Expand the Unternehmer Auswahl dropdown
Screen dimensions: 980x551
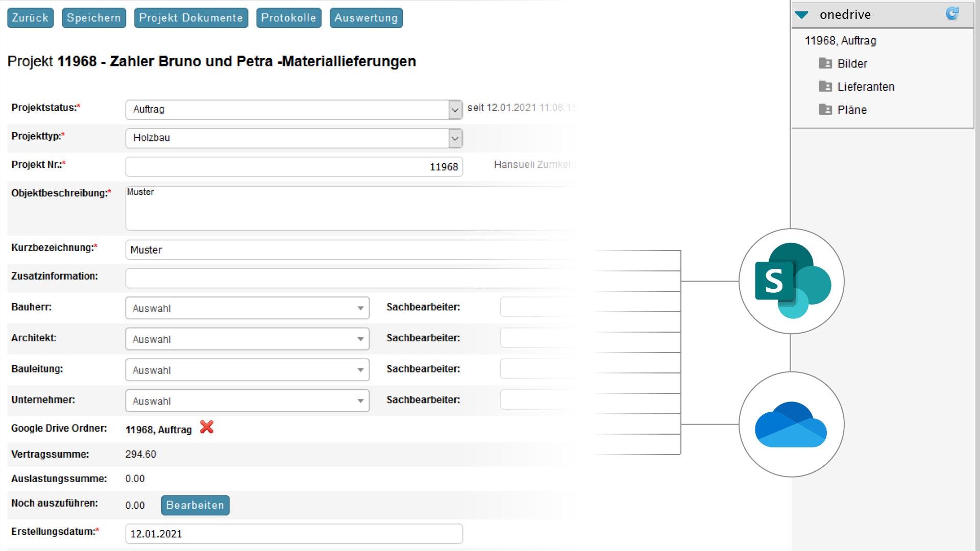click(x=360, y=401)
